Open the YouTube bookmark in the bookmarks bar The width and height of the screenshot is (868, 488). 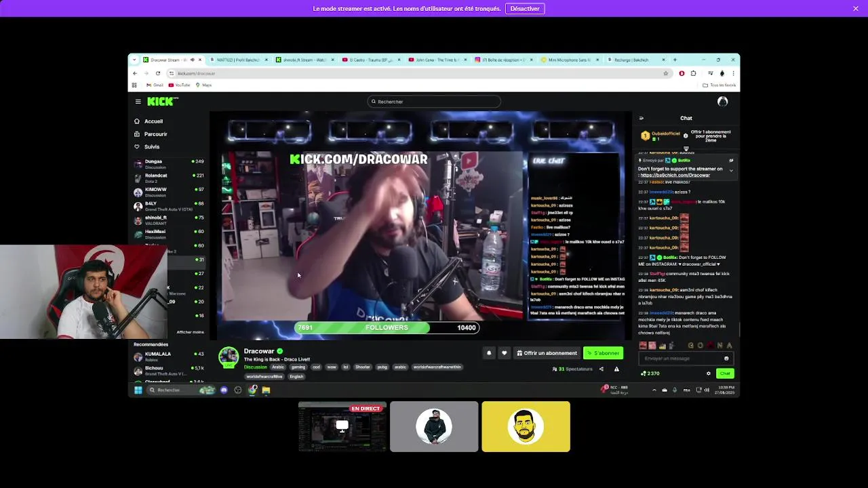180,85
